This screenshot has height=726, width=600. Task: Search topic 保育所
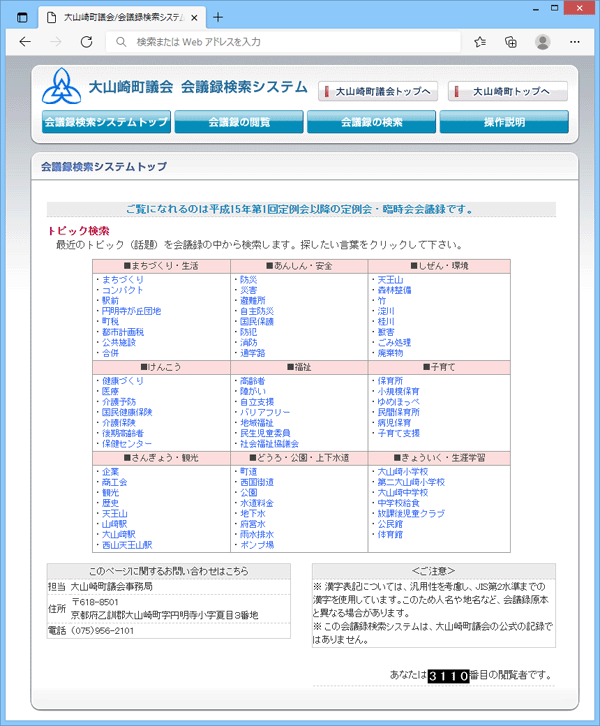pos(390,381)
